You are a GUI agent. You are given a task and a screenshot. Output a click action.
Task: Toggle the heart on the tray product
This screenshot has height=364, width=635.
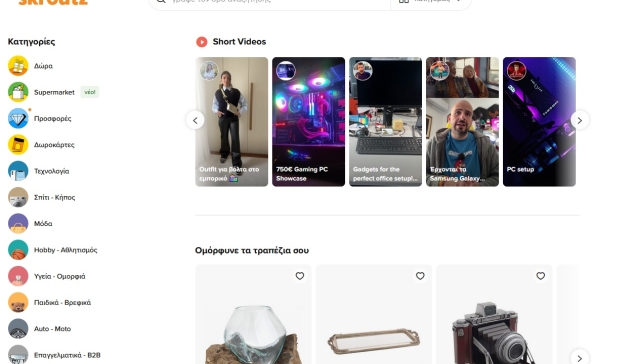420,276
